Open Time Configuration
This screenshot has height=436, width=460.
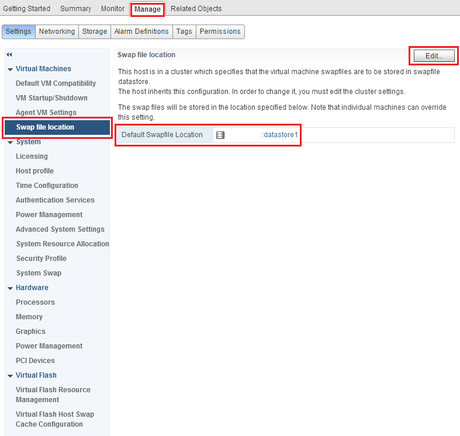47,185
